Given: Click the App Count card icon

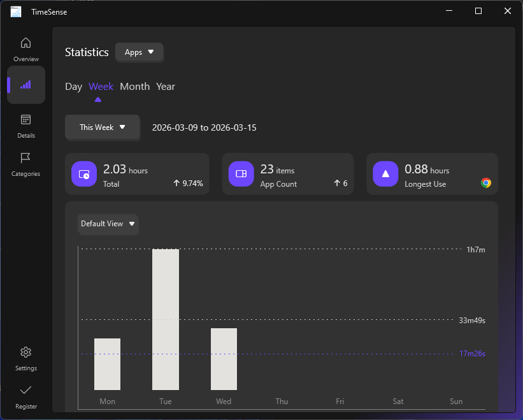Looking at the screenshot, I should (241, 173).
